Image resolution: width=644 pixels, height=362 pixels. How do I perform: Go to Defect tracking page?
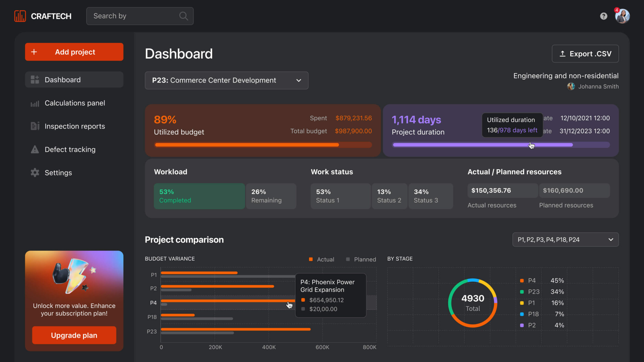[x=70, y=150]
